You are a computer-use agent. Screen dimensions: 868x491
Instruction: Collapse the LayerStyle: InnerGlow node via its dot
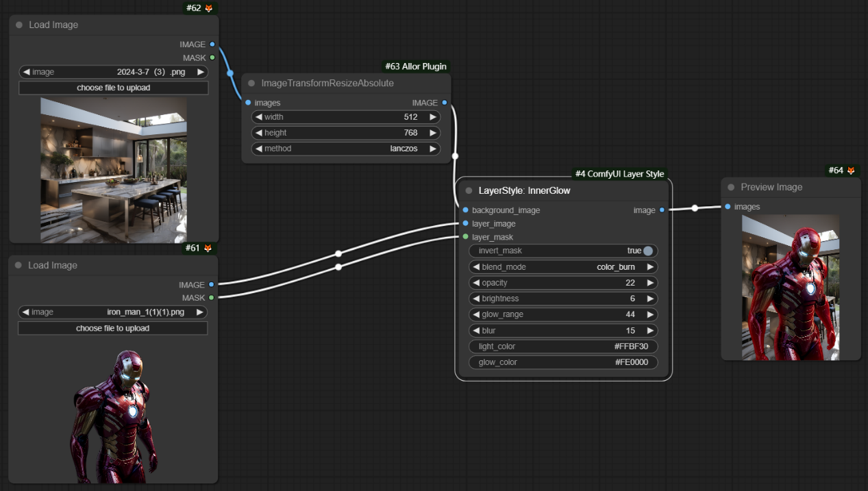tap(469, 191)
